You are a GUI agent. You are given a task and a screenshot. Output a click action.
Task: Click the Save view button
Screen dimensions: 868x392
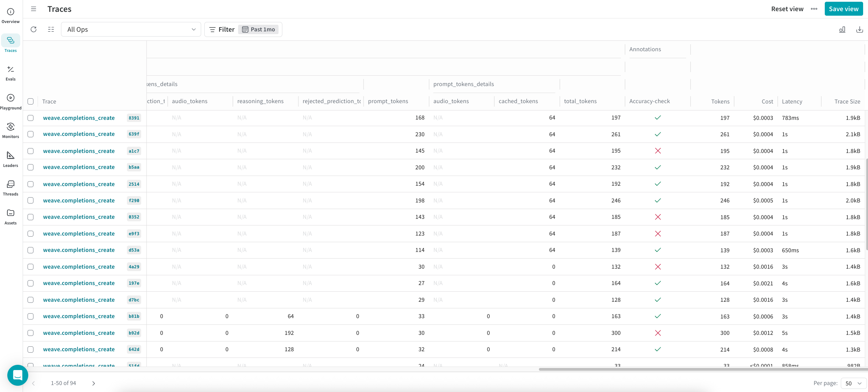tap(844, 9)
